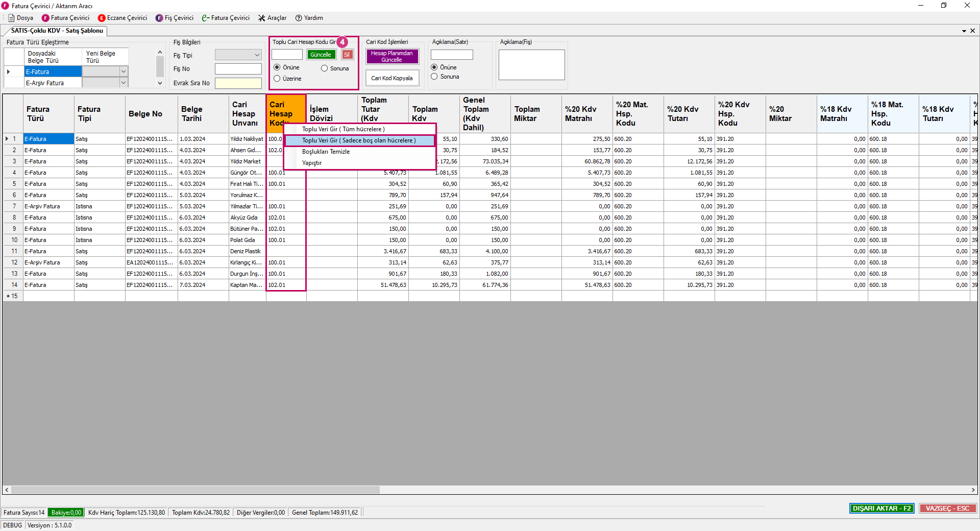Open the Dosya menu document icon
Screen dimensions: 980x531
pos(11,18)
